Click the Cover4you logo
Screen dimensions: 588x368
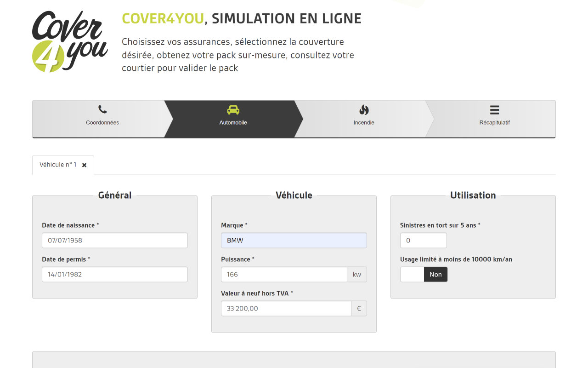click(x=70, y=42)
